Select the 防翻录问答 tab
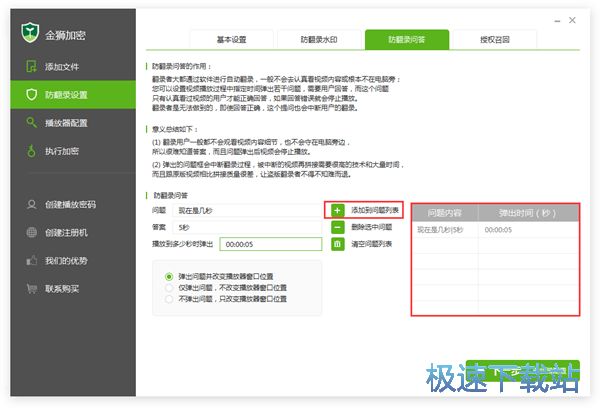Image resolution: width=600 pixels, height=408 pixels. 407,39
